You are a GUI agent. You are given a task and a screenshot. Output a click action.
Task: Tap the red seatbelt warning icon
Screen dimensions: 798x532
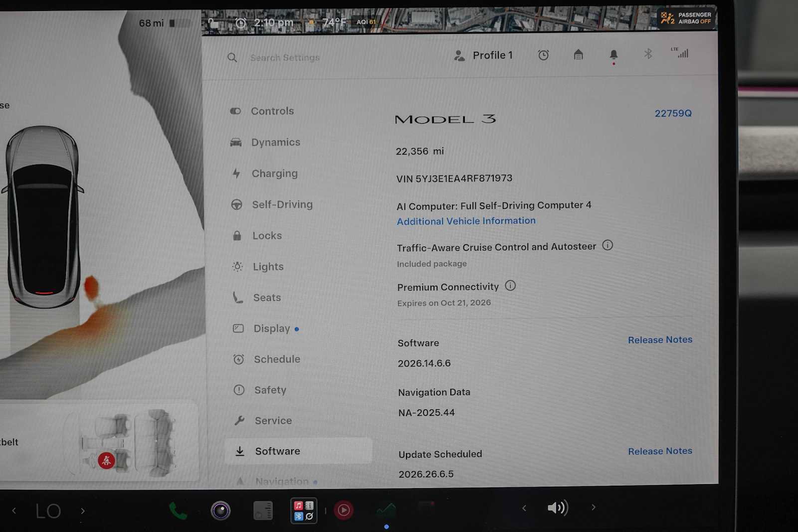(x=106, y=461)
